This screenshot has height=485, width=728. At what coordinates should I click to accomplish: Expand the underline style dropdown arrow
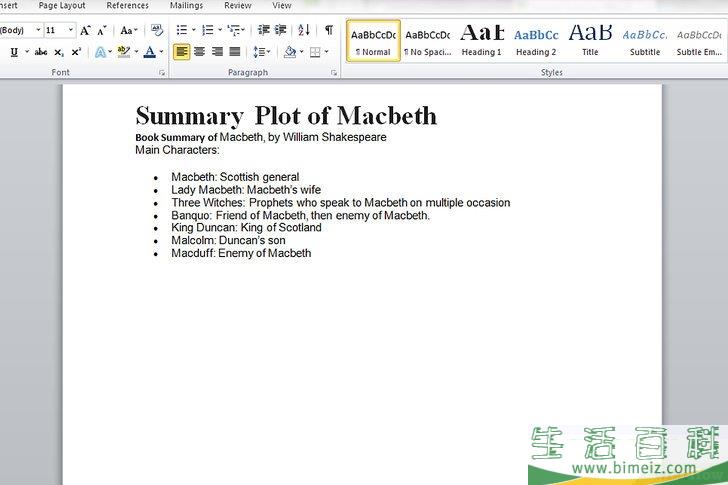(27, 52)
